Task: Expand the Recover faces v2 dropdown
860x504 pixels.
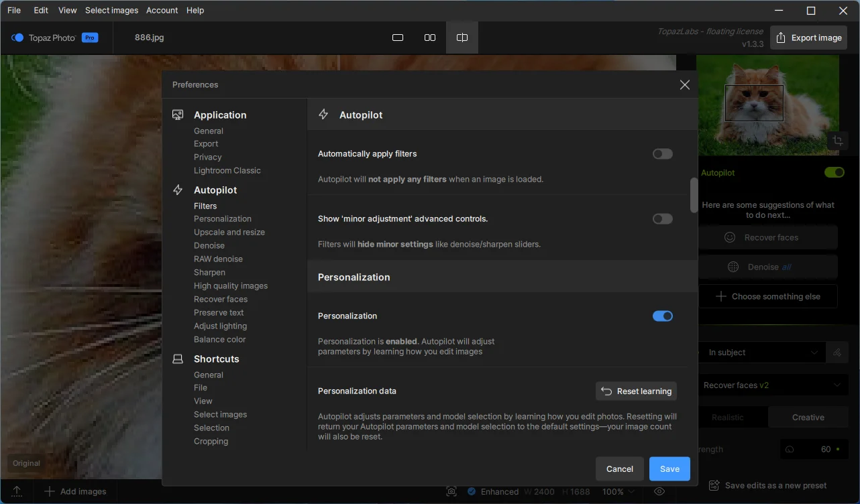Action: 770,385
